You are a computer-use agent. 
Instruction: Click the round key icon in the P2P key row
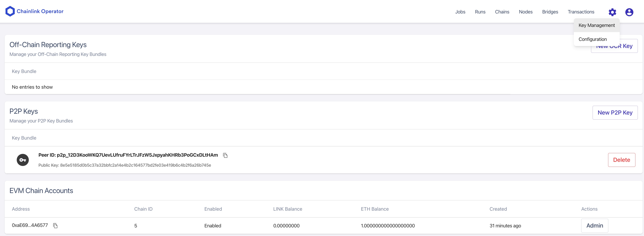(23, 160)
